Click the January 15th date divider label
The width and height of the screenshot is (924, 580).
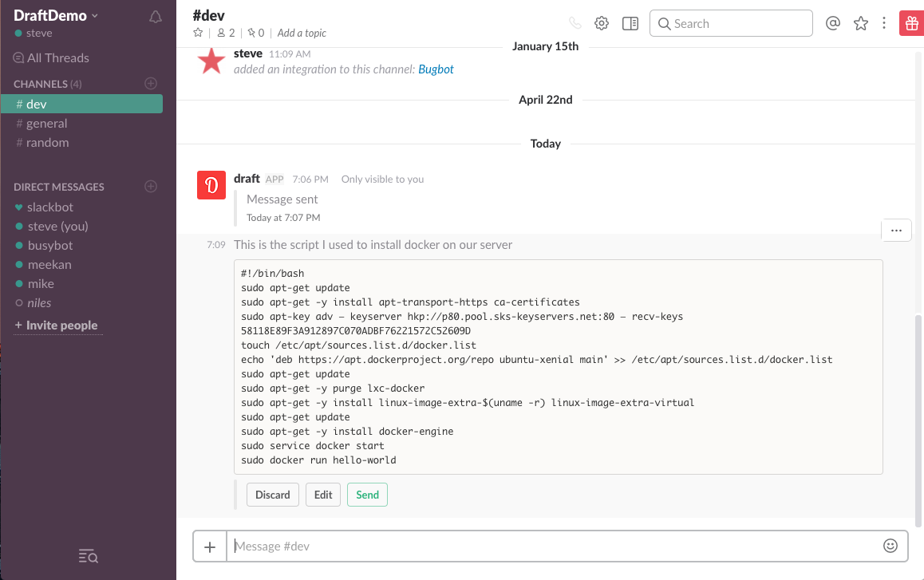point(546,46)
